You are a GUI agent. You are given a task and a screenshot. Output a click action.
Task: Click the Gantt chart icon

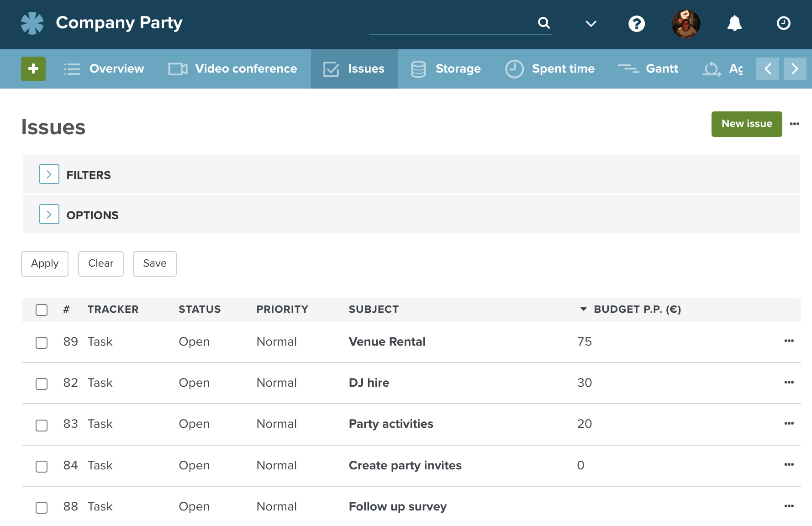(628, 69)
